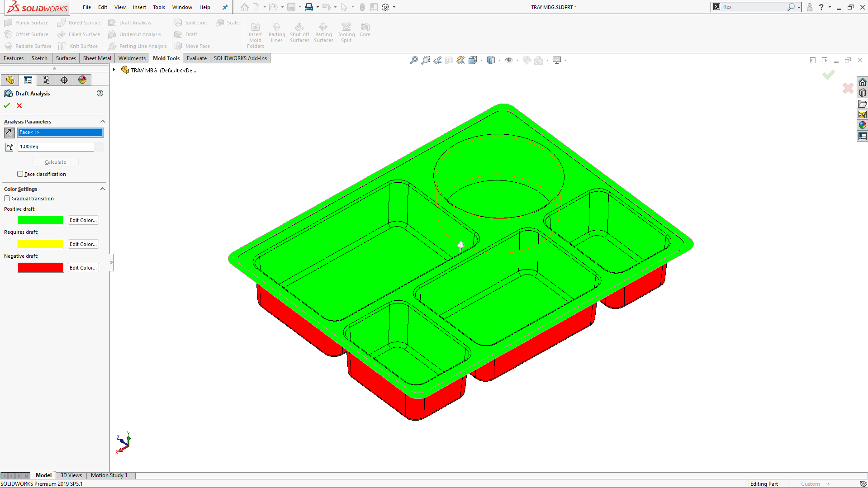This screenshot has height=488, width=868.
Task: Click the confirmation corner red X
Action: 848,88
